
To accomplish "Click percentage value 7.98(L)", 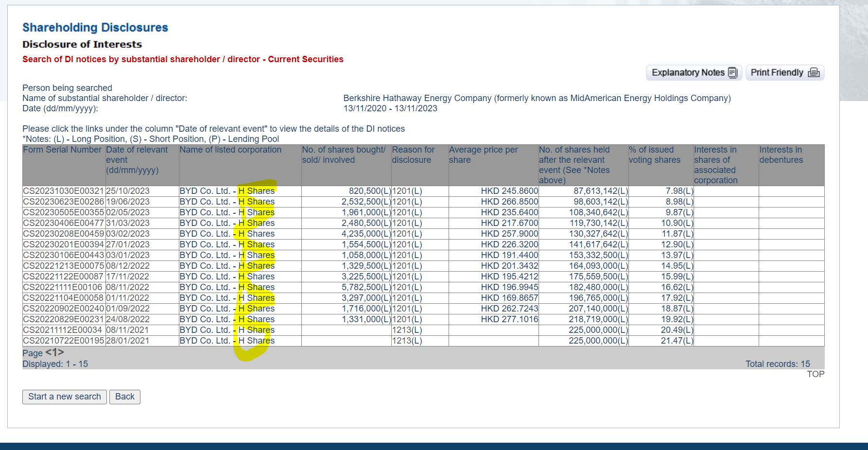I will coord(679,191).
